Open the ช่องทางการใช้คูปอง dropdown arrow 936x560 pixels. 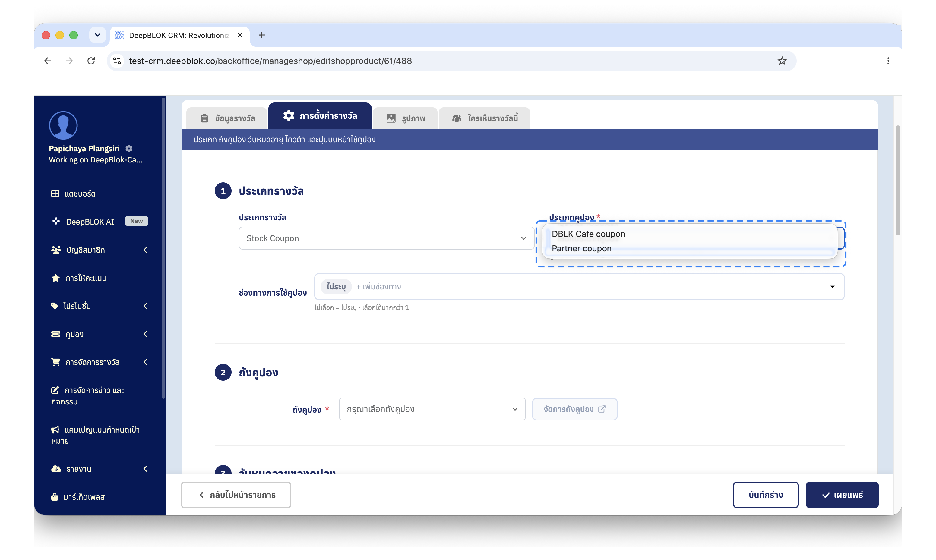click(x=832, y=287)
